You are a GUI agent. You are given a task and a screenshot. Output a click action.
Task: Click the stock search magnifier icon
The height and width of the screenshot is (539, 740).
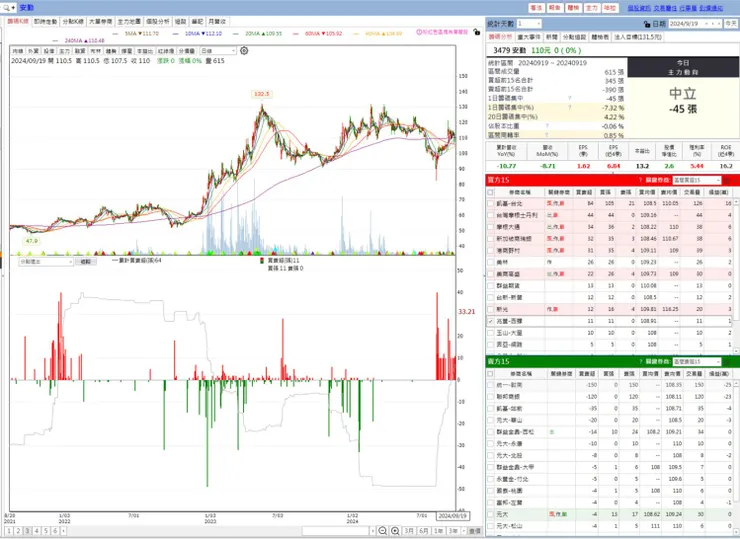click(x=6, y=8)
